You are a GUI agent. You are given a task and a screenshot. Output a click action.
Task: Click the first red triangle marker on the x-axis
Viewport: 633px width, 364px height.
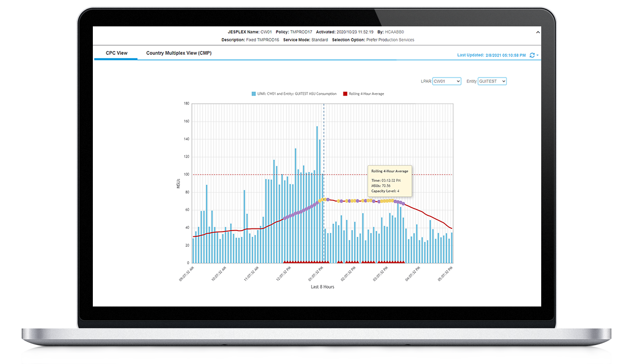tap(285, 261)
